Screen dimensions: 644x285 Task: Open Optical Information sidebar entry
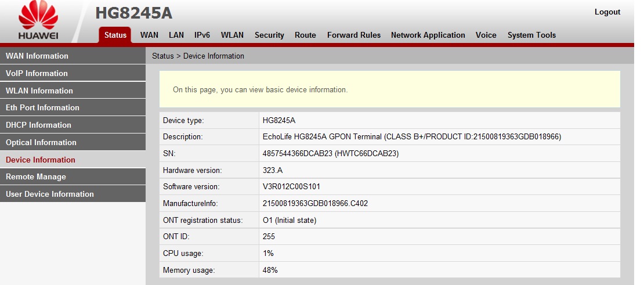(41, 143)
